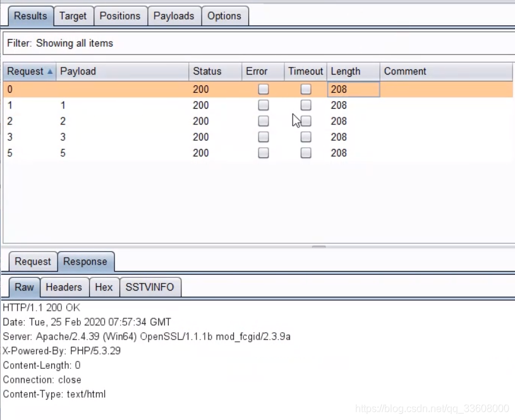515x420 pixels.
Task: Toggle Timeout checkbox for request 5
Action: [x=306, y=153]
